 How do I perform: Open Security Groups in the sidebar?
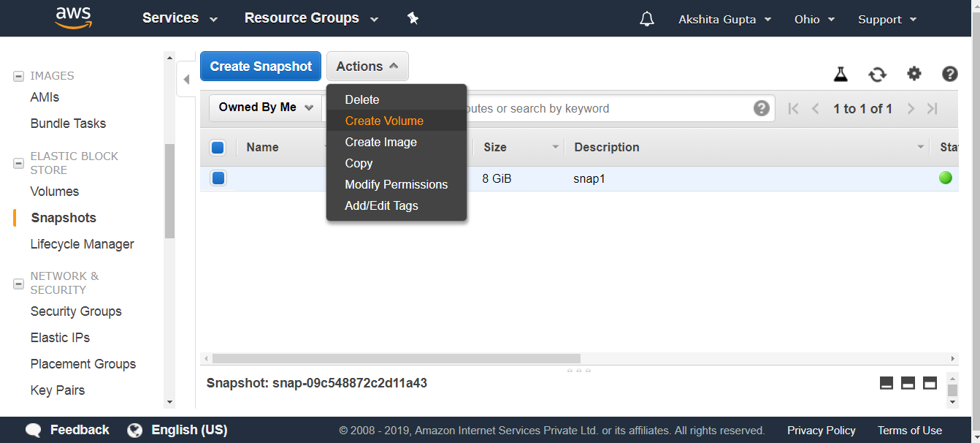(76, 311)
